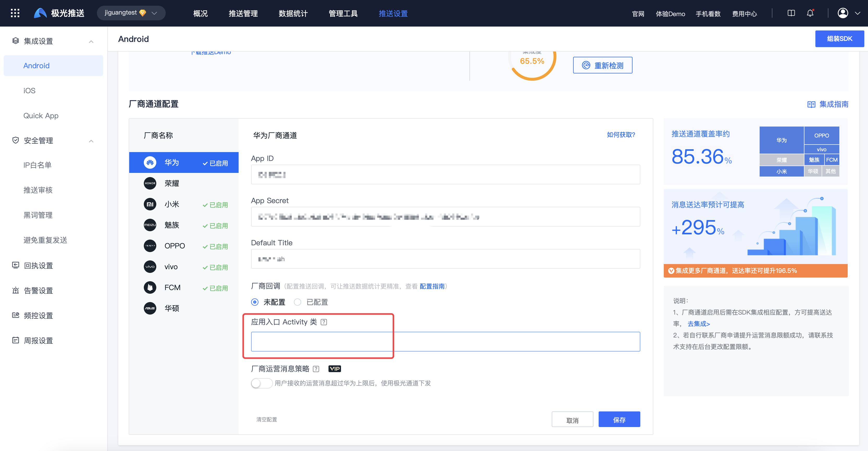Toggle the 厂商运营消息策略 switch
Image resolution: width=868 pixels, height=451 pixels.
[x=262, y=383]
